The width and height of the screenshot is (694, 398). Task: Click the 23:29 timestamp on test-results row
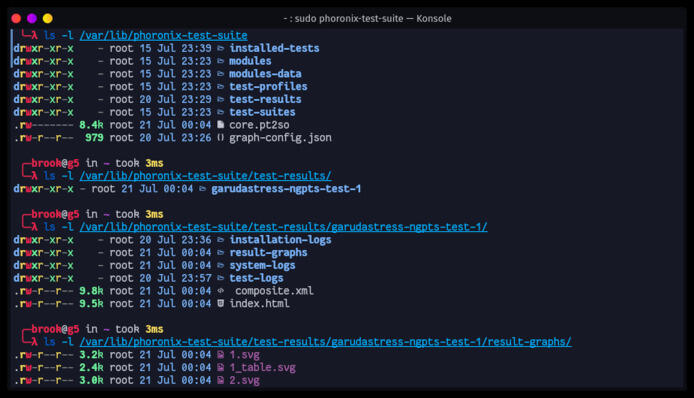pyautogui.click(x=197, y=100)
